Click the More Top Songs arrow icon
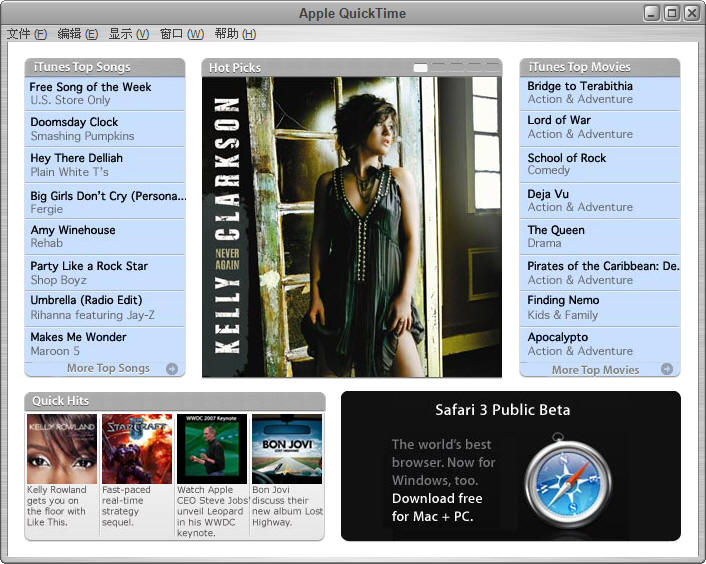The height and width of the screenshot is (564, 706). 172,369
